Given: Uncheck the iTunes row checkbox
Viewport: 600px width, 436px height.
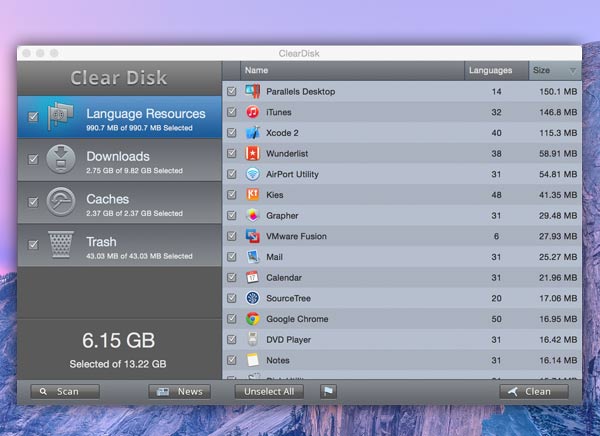Looking at the screenshot, I should [x=232, y=112].
